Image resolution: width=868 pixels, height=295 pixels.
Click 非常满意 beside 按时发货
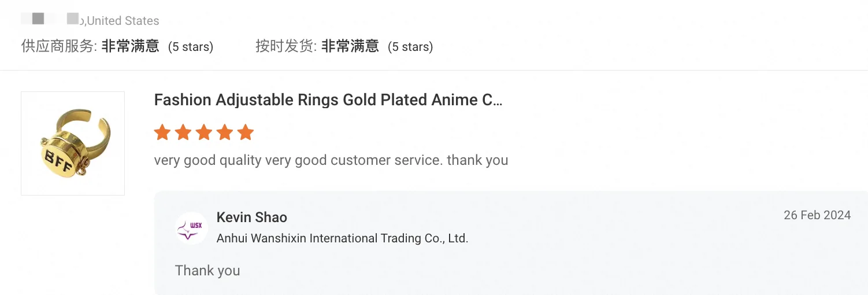(x=350, y=46)
